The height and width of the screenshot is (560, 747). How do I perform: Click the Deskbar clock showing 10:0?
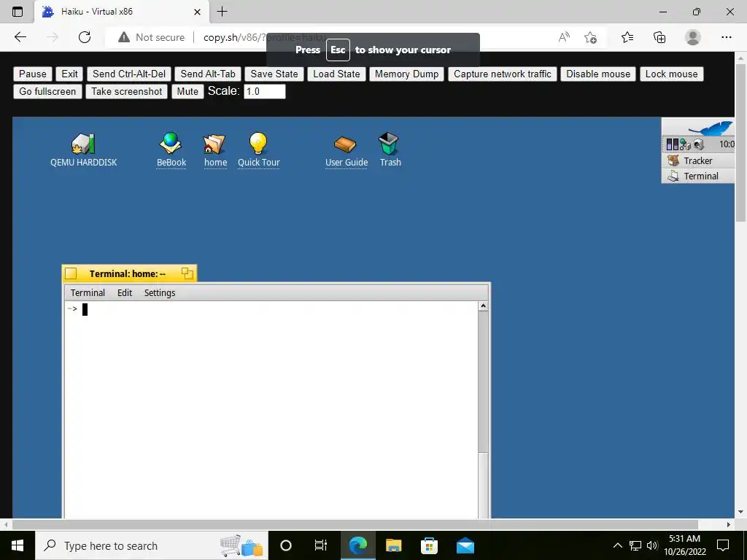coord(726,144)
